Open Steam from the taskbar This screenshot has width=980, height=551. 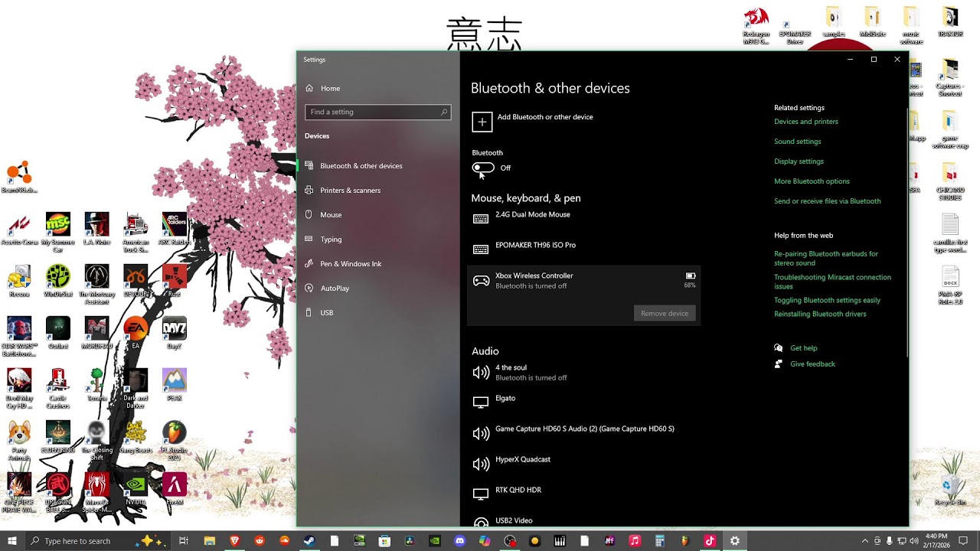(309, 541)
